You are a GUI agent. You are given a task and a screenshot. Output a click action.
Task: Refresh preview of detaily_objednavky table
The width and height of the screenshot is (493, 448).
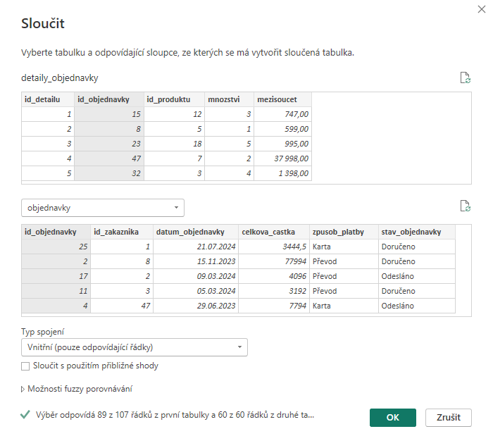click(x=464, y=77)
